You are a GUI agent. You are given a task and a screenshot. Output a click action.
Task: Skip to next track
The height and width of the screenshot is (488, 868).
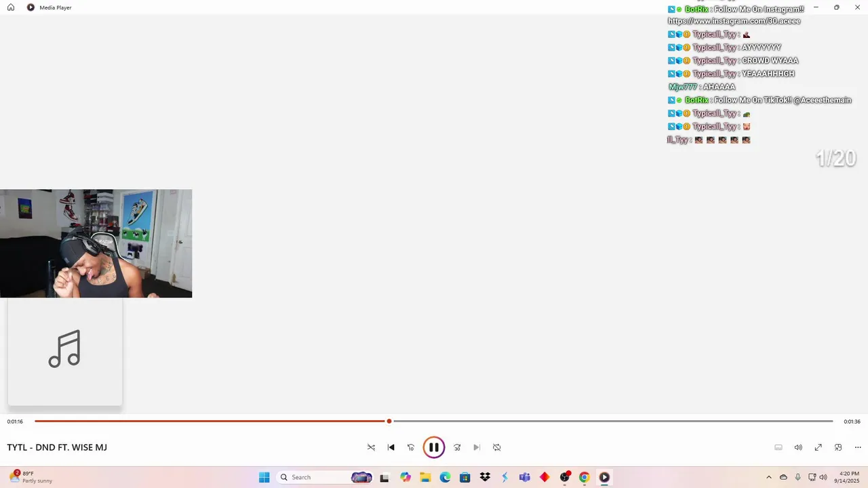coord(477,447)
